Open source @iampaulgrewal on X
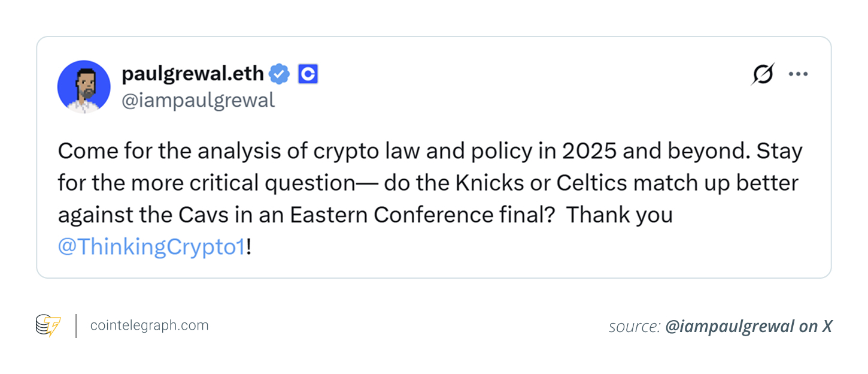 pos(748,327)
